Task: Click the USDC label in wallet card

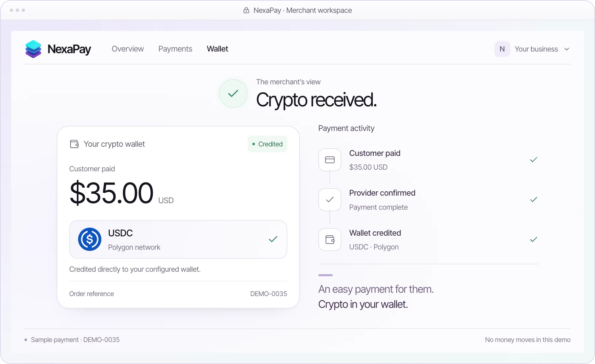Action: tap(121, 233)
